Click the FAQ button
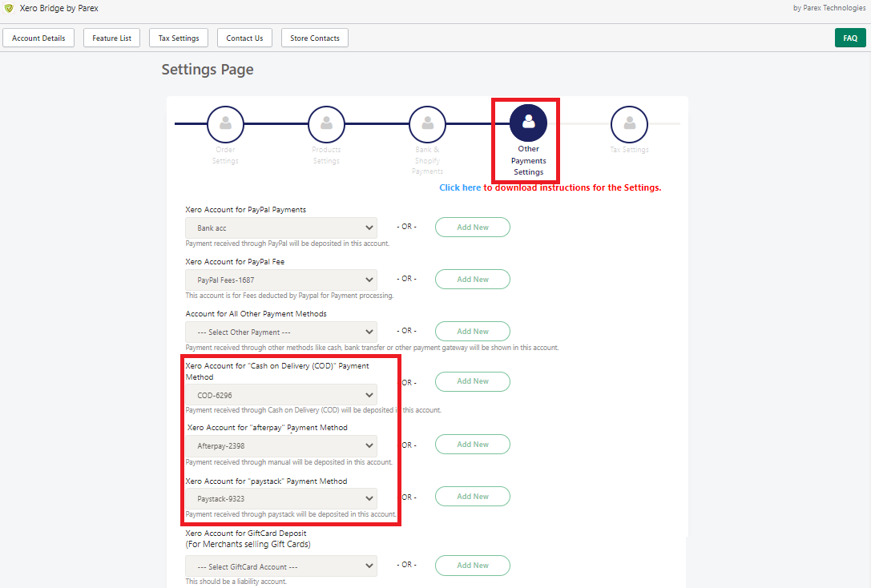The height and width of the screenshot is (588, 871). point(850,37)
